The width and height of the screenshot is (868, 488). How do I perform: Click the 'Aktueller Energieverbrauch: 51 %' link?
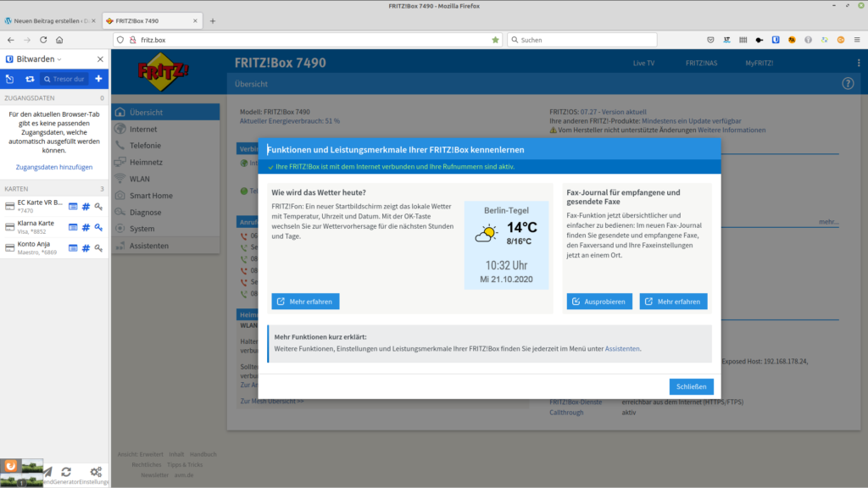click(x=290, y=121)
